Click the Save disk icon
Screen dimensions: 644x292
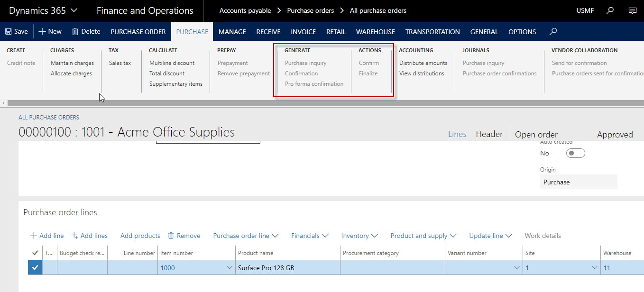(9, 32)
